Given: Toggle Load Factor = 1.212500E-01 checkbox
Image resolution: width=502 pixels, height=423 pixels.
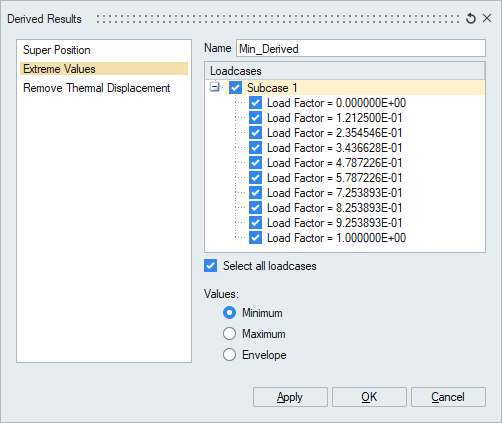Looking at the screenshot, I should point(255,118).
